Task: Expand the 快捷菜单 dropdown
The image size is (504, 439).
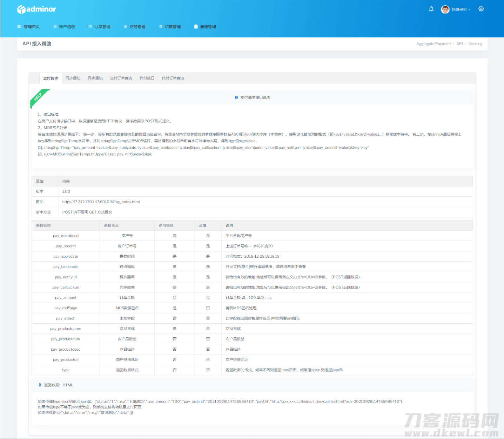Action: tap(461, 9)
